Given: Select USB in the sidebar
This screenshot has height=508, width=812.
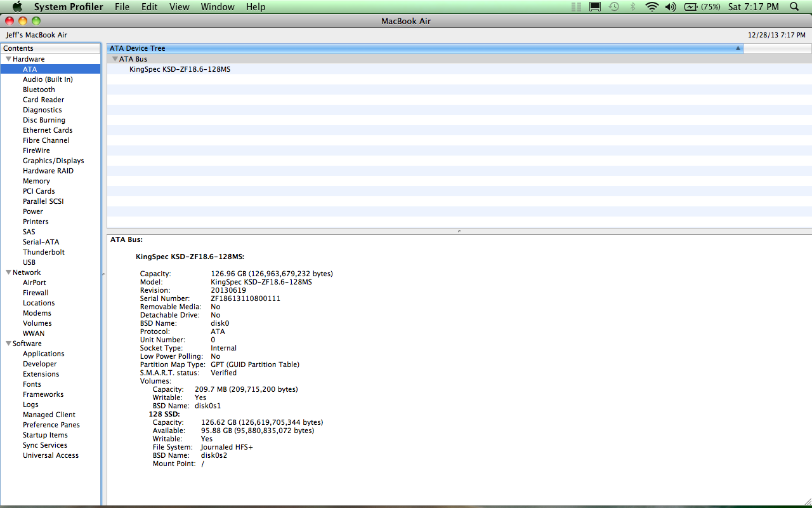Looking at the screenshot, I should click(29, 262).
